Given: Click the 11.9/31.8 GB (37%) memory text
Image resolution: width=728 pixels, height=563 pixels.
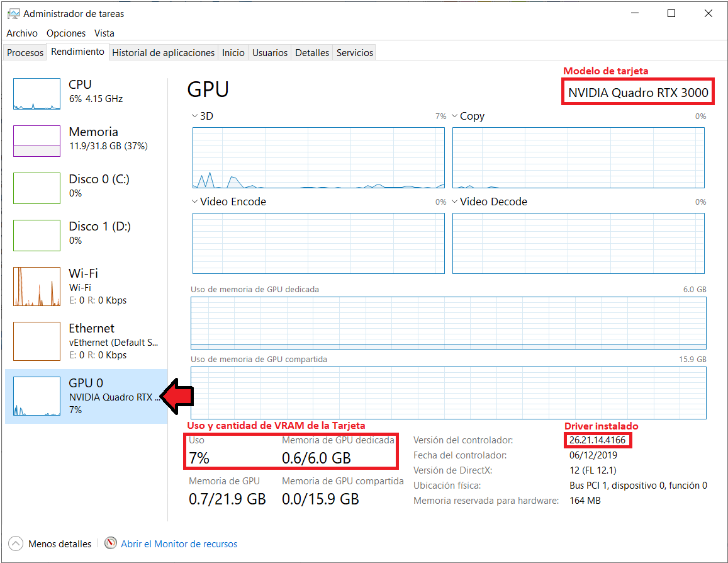Looking at the screenshot, I should (108, 146).
